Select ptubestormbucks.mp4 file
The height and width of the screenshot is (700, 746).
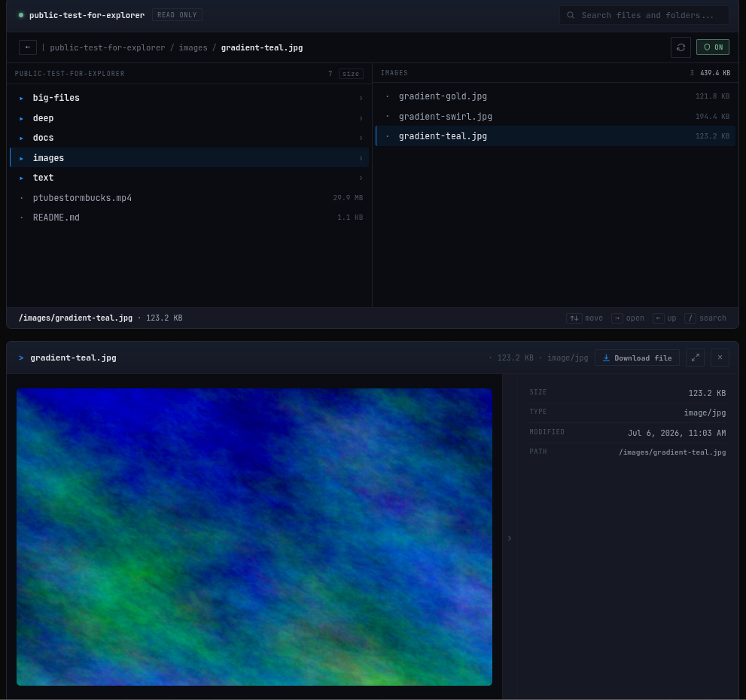190,198
